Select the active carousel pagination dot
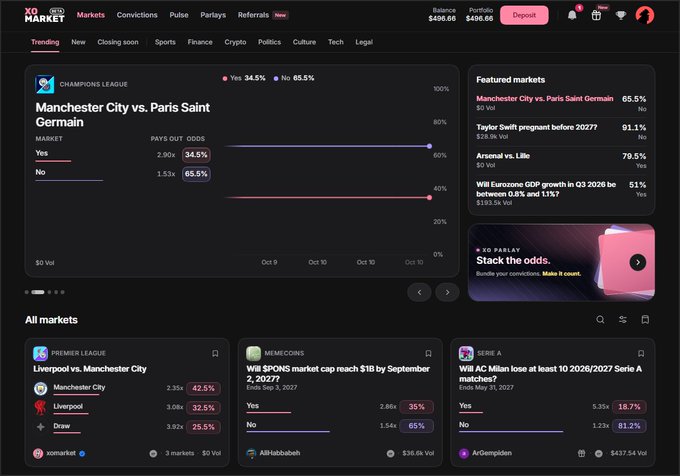 point(38,292)
